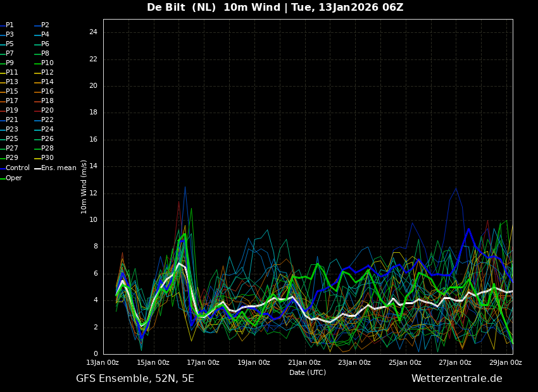
Task: Click the 24 value on y-axis
Action: [93, 32]
